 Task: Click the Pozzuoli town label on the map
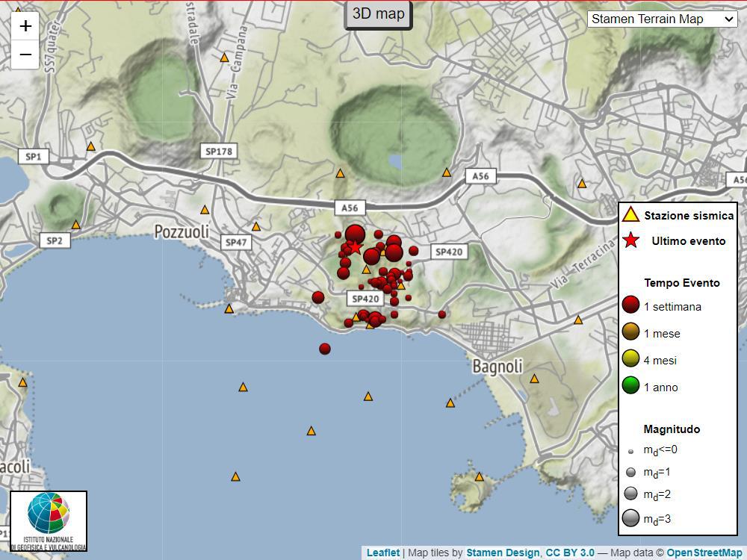[x=182, y=232]
